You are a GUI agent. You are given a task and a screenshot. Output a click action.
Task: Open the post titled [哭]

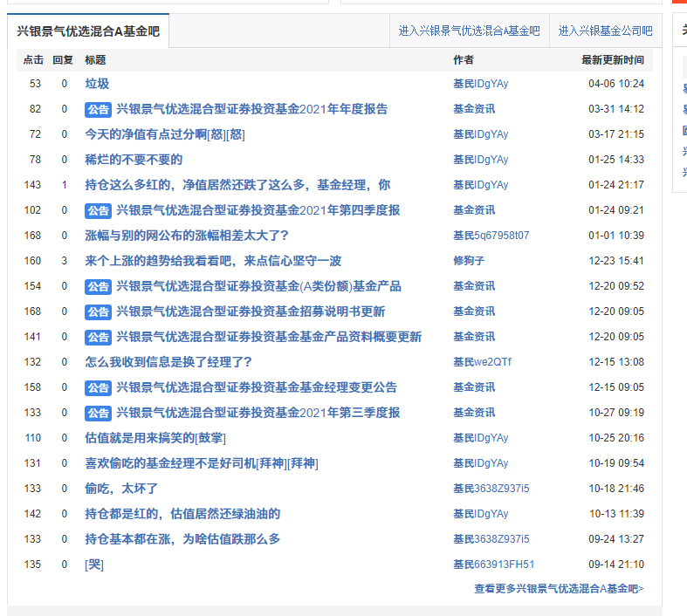click(94, 565)
